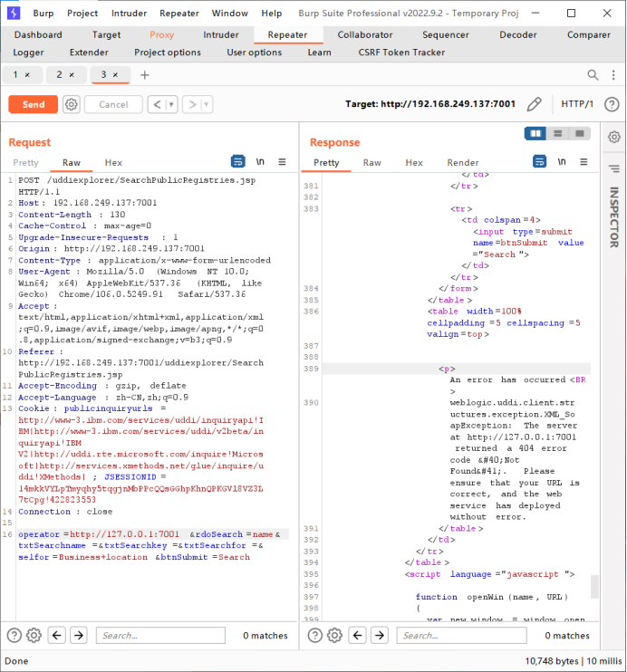Open the Project menu
Screen dimensions: 627x672
coord(82,14)
